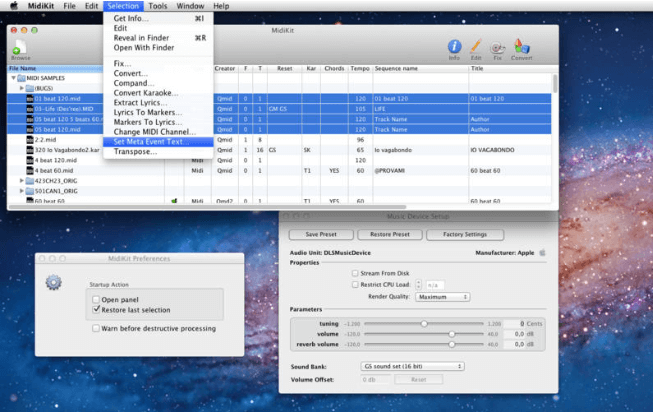Choose Convert Karaoke menu item
Viewport: 653px width, 413px height.
[158, 93]
